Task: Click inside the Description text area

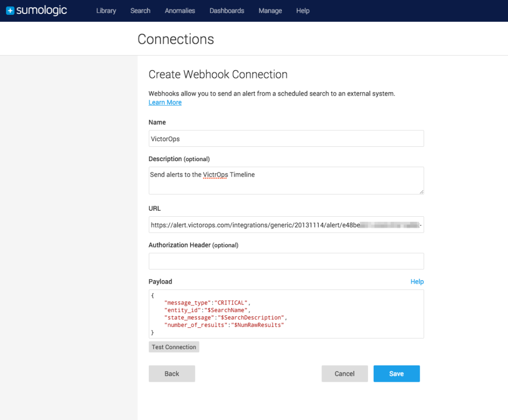Action: coord(286,180)
